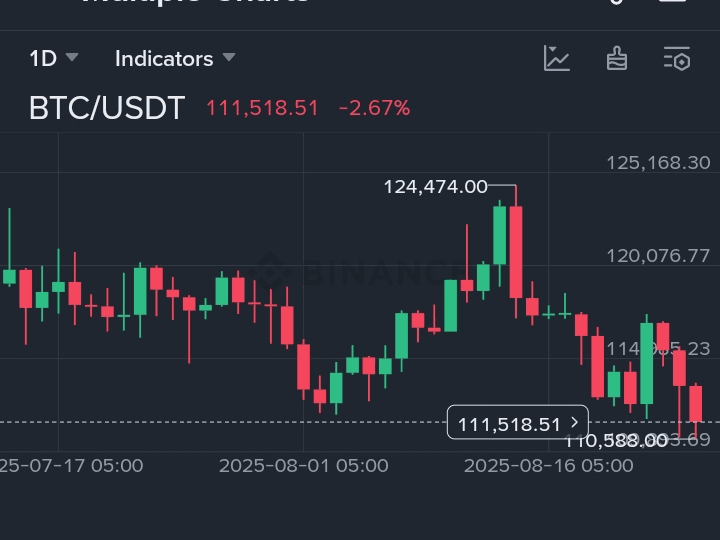Select the rightmost red candle on the chart
The height and width of the screenshot is (540, 720).
(696, 404)
